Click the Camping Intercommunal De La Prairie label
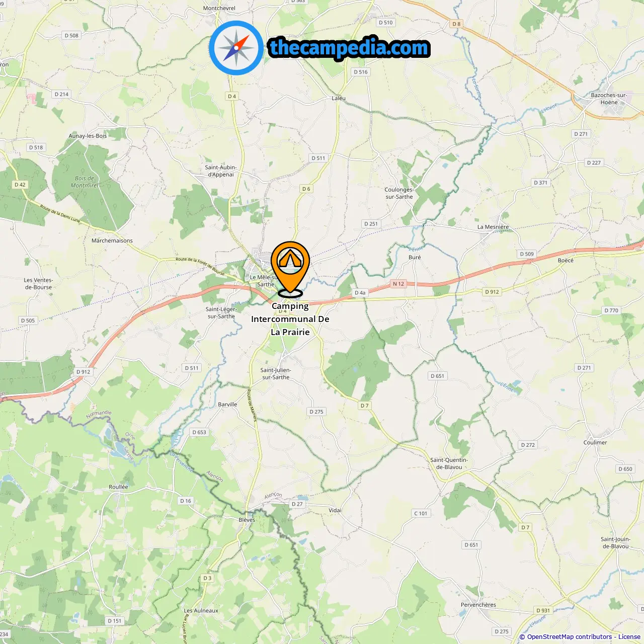This screenshot has height=644, width=644. coord(290,319)
